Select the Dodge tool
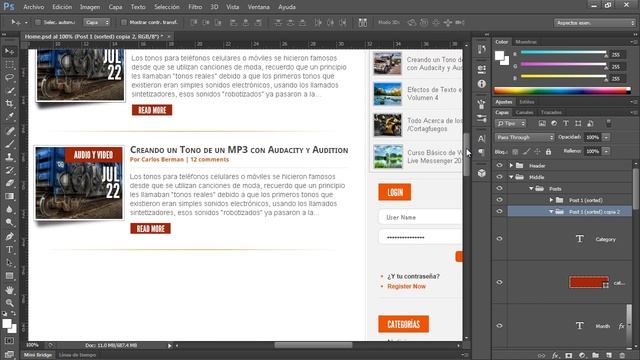The image size is (640, 360). tap(9, 222)
